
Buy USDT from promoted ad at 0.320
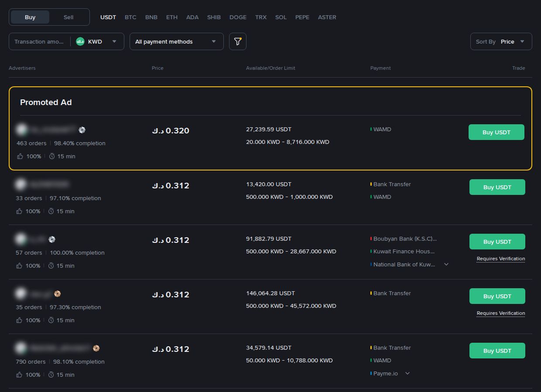point(496,132)
